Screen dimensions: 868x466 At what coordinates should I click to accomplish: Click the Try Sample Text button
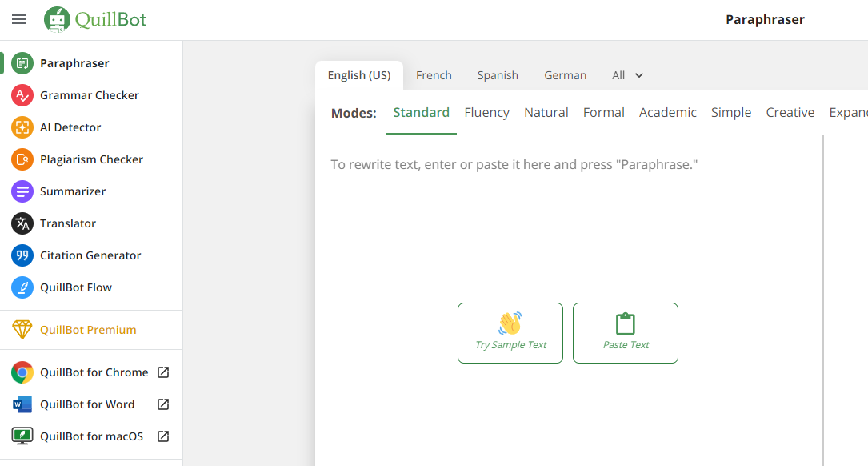pyautogui.click(x=510, y=333)
